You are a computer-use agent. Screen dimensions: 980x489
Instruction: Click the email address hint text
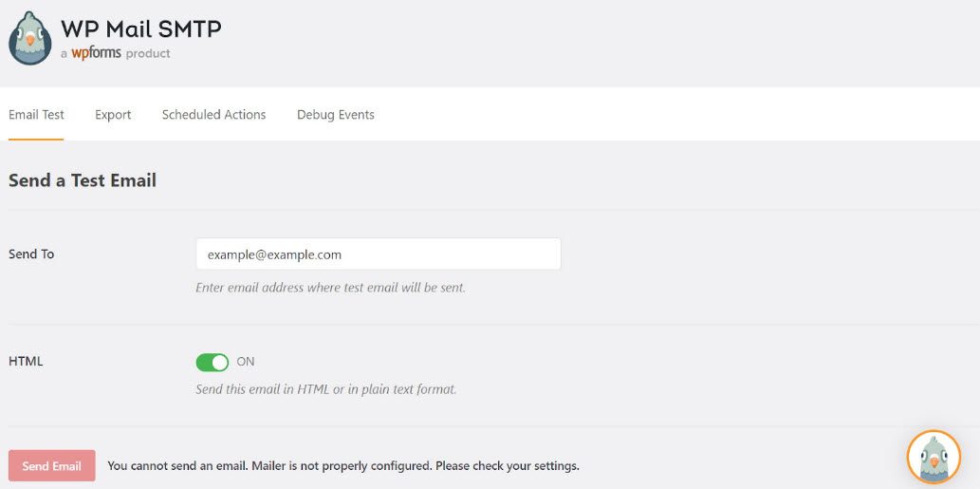pos(331,288)
